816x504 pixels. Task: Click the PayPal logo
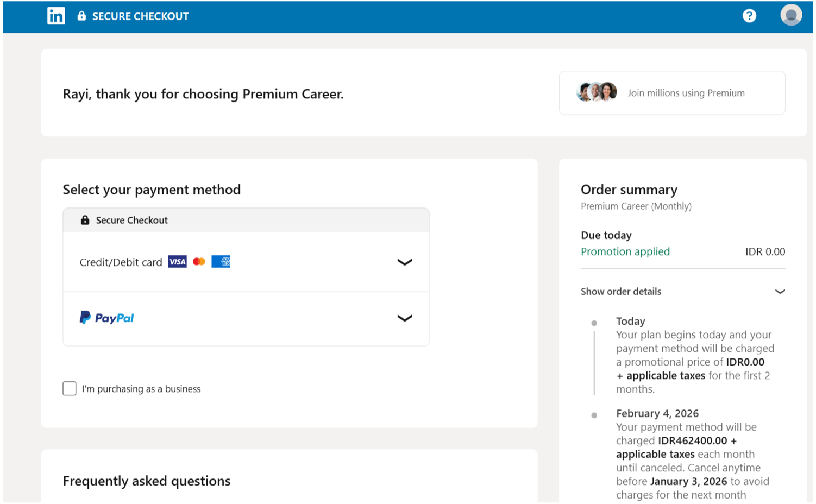107,318
